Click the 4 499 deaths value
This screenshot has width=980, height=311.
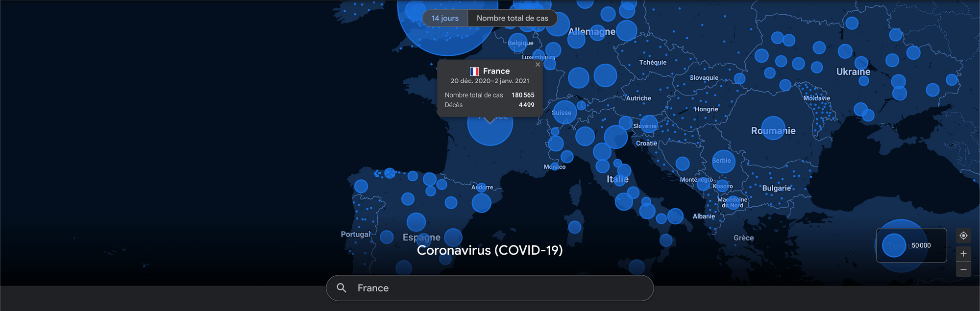[527, 105]
